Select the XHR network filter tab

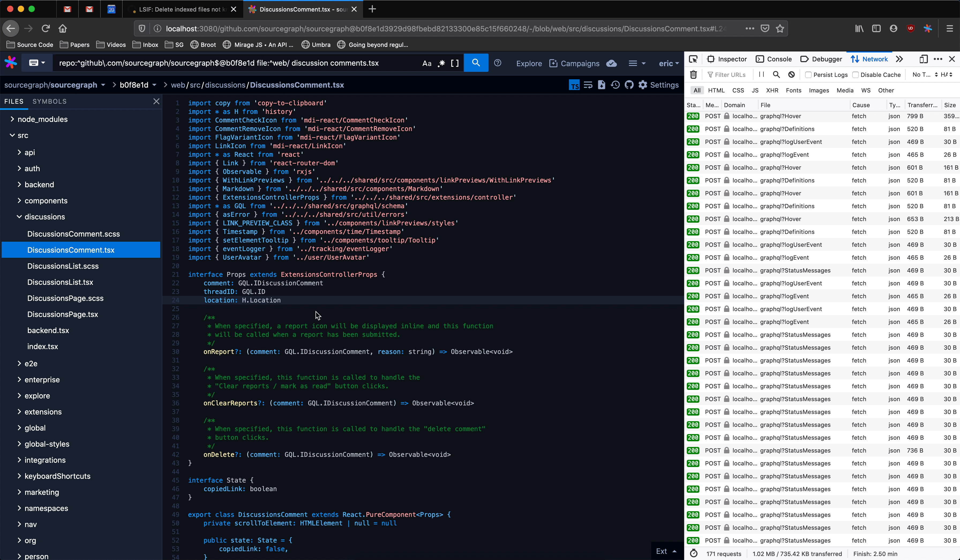point(772,90)
